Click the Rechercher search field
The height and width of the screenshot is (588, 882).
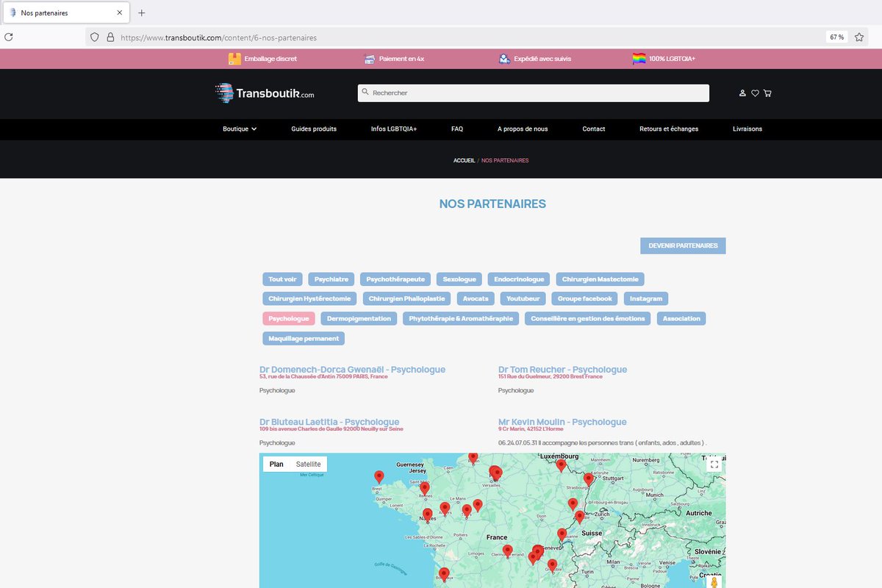[534, 93]
